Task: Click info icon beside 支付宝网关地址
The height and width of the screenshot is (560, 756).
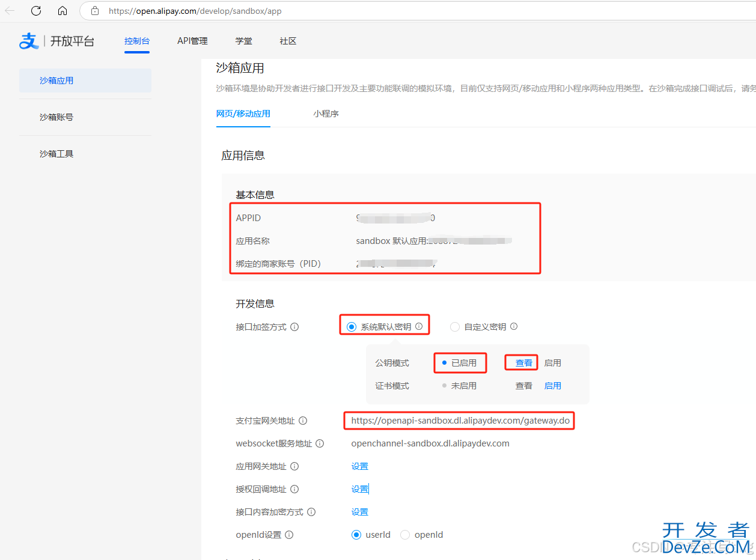Action: [303, 421]
